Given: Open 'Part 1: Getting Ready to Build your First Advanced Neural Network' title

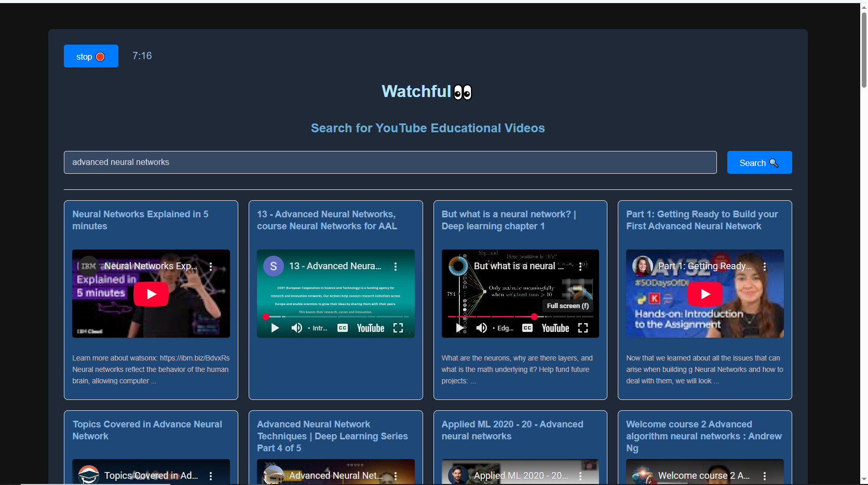Looking at the screenshot, I should [x=702, y=220].
